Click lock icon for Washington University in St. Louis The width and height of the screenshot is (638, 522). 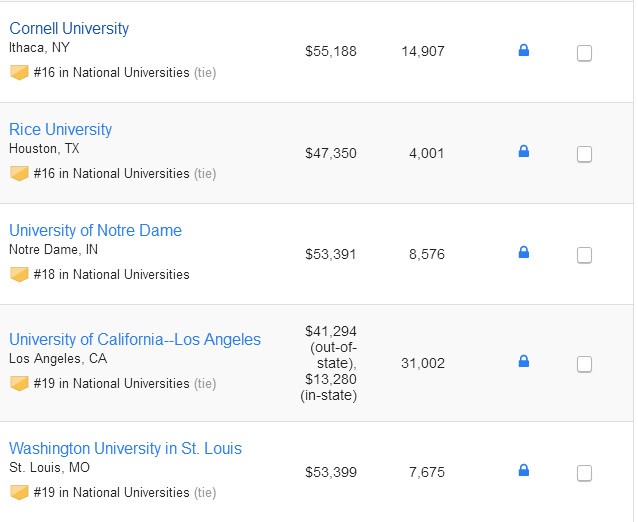point(523,471)
